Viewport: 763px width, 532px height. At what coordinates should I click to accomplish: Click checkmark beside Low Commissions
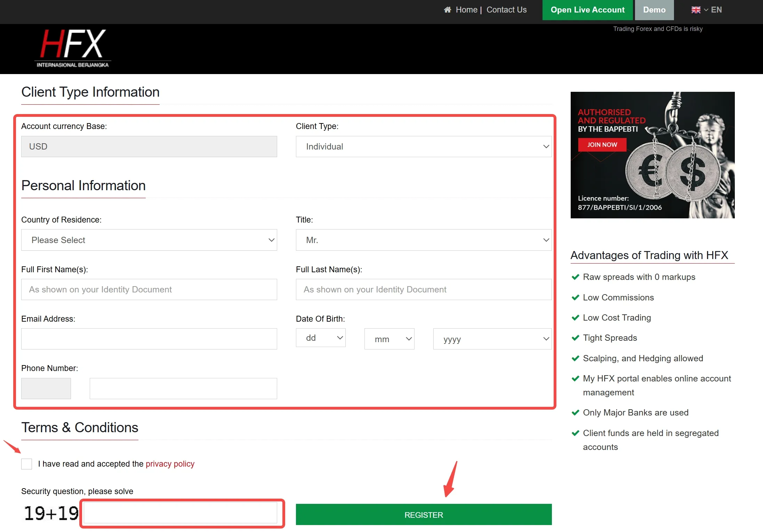[x=576, y=297]
